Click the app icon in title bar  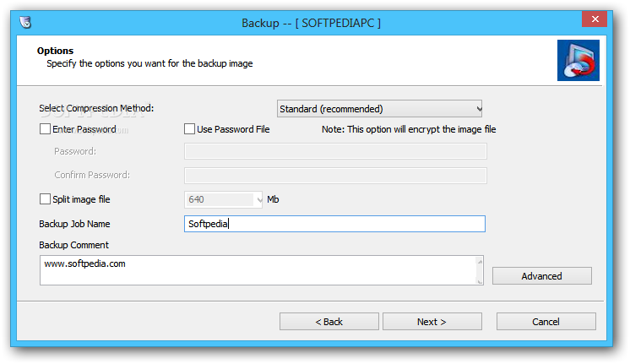(x=25, y=22)
